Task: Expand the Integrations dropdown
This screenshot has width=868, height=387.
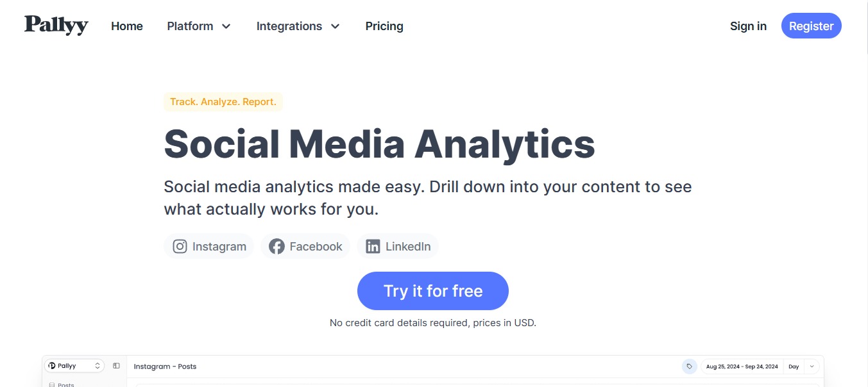Action: tap(298, 26)
